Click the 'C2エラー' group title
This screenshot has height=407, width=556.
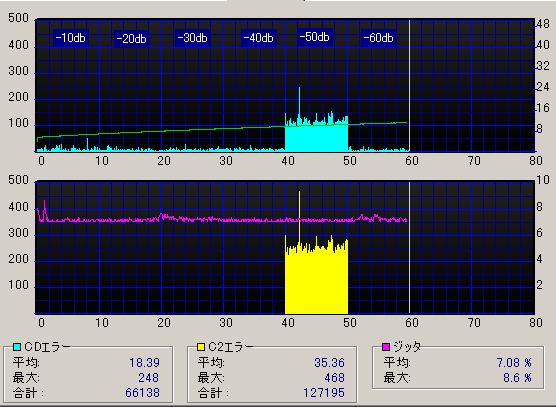coord(231,347)
